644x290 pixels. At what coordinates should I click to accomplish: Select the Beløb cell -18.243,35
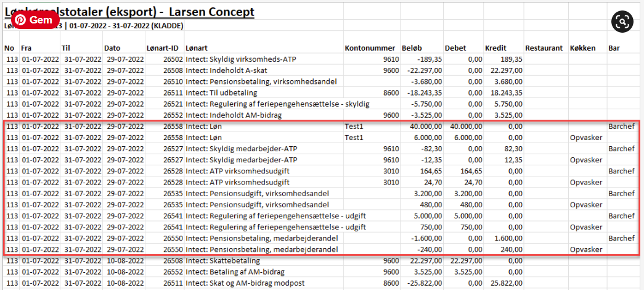(425, 93)
